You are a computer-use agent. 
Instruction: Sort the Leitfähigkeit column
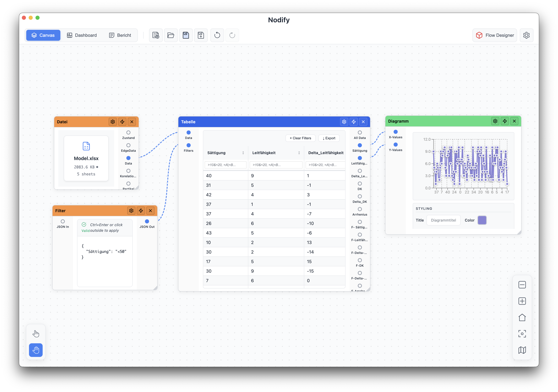[299, 153]
